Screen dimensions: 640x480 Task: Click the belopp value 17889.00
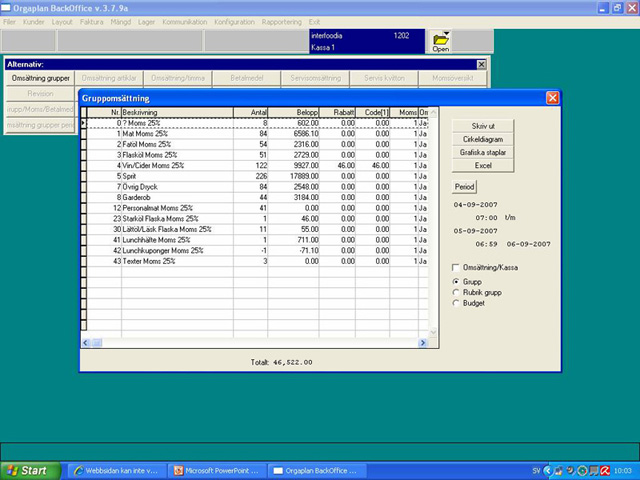pyautogui.click(x=304, y=176)
